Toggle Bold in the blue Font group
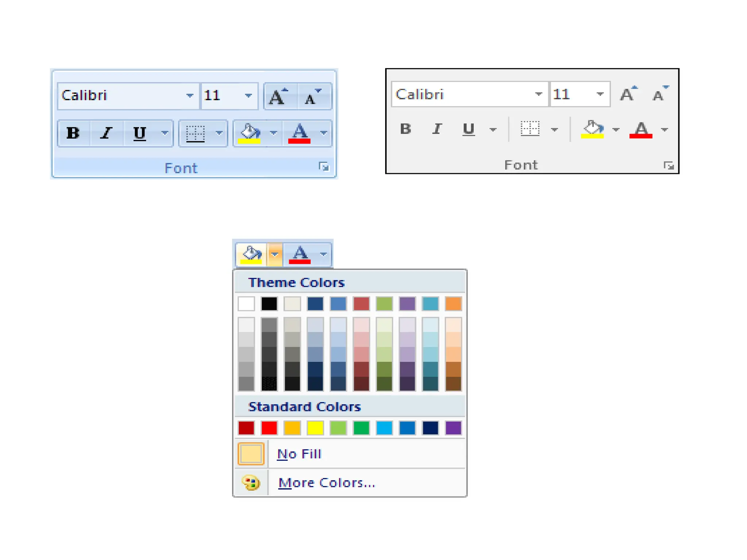The width and height of the screenshot is (747, 560). click(73, 133)
